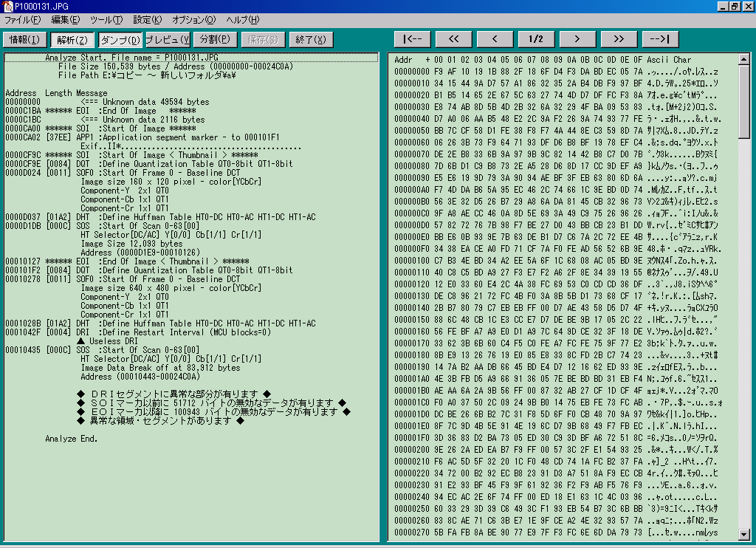The height and width of the screenshot is (548, 756).
Task: Click the ダンプ(D) dump button
Action: (120, 40)
